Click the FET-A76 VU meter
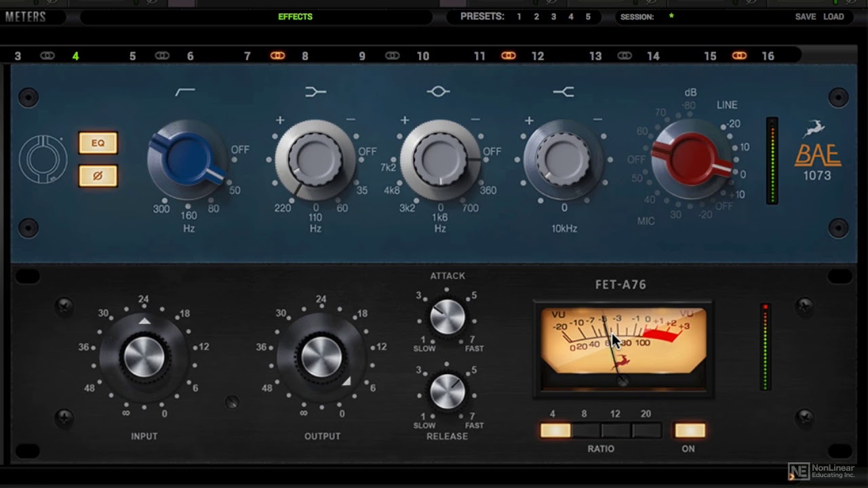Screen dimensions: 868x488 tap(623, 348)
